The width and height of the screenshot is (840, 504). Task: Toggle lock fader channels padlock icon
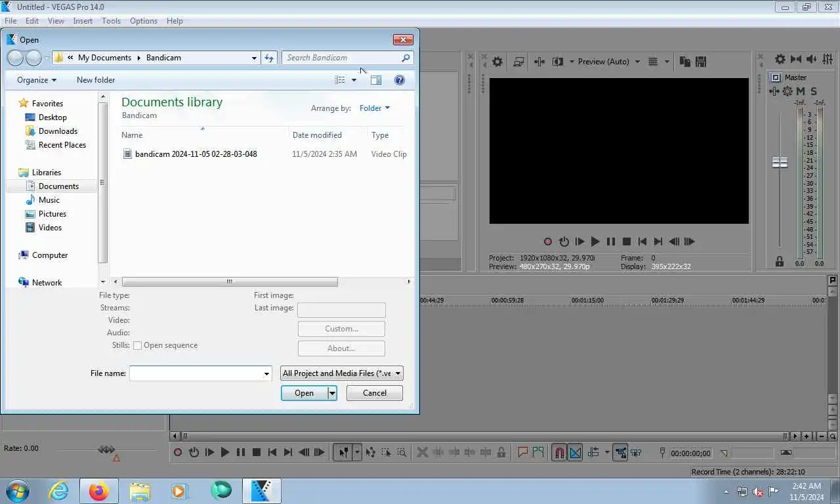(x=780, y=261)
